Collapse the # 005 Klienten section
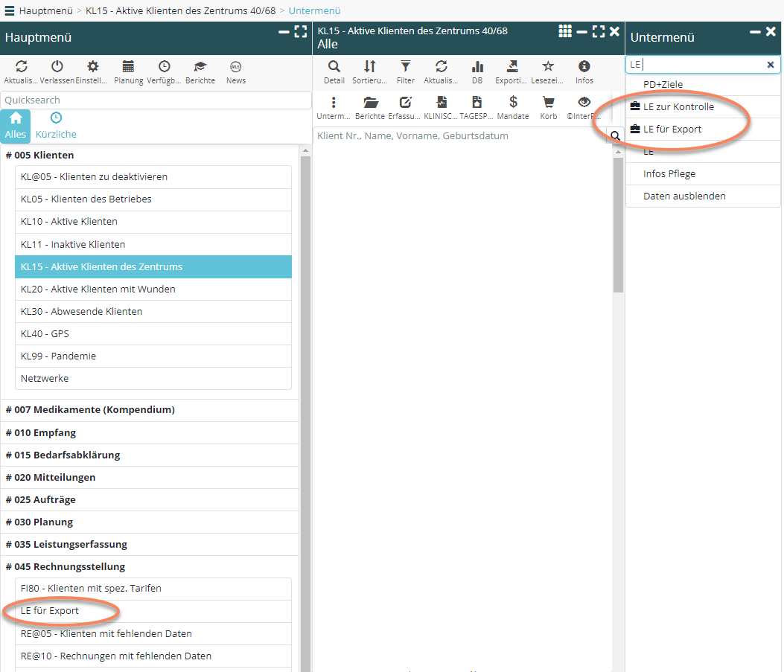Image resolution: width=784 pixels, height=672 pixels. pyautogui.click(x=39, y=156)
